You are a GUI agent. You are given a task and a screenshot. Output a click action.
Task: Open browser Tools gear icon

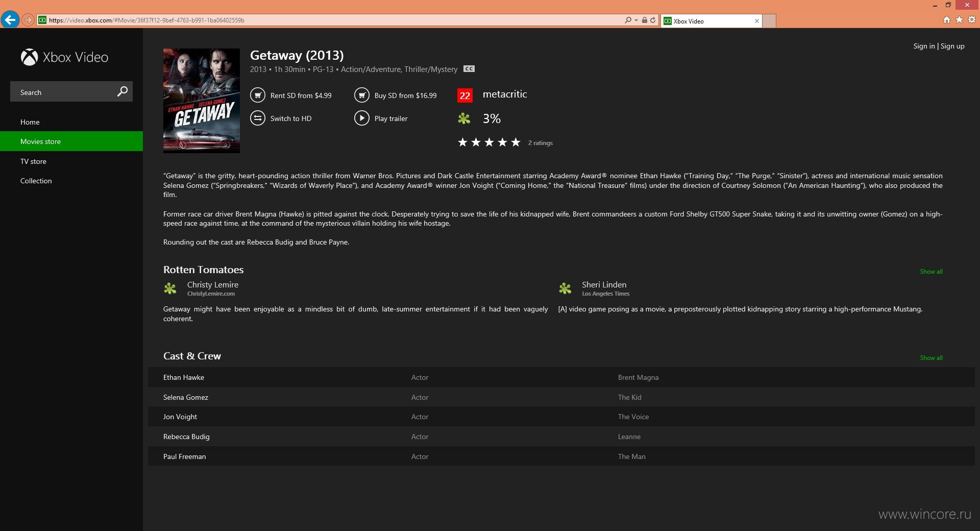click(972, 20)
